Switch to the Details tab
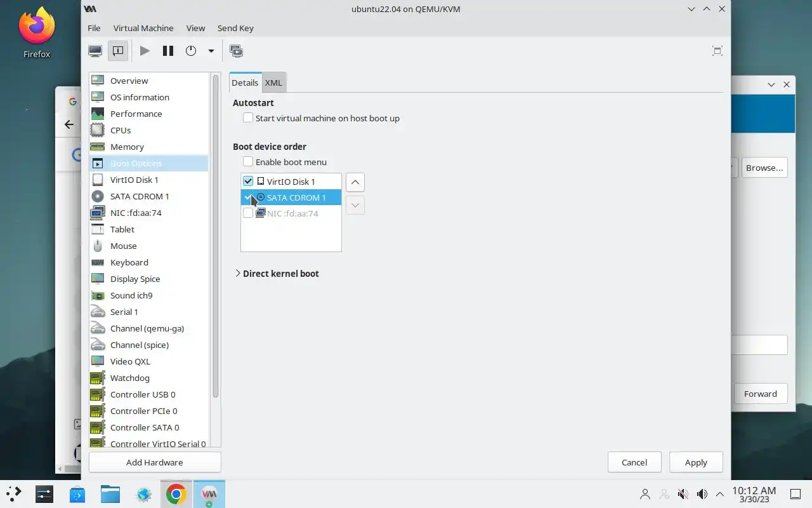The width and height of the screenshot is (812, 508). (x=245, y=83)
